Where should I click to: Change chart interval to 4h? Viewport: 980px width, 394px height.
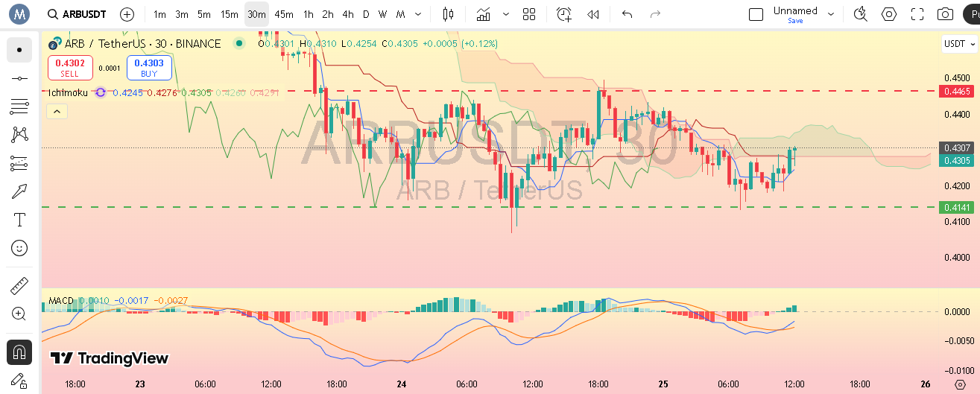click(x=348, y=14)
